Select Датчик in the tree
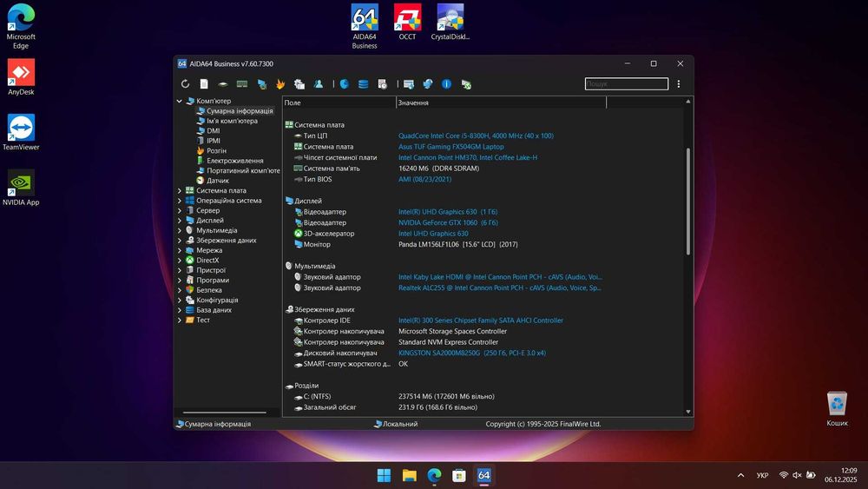868x489 pixels. pos(218,181)
